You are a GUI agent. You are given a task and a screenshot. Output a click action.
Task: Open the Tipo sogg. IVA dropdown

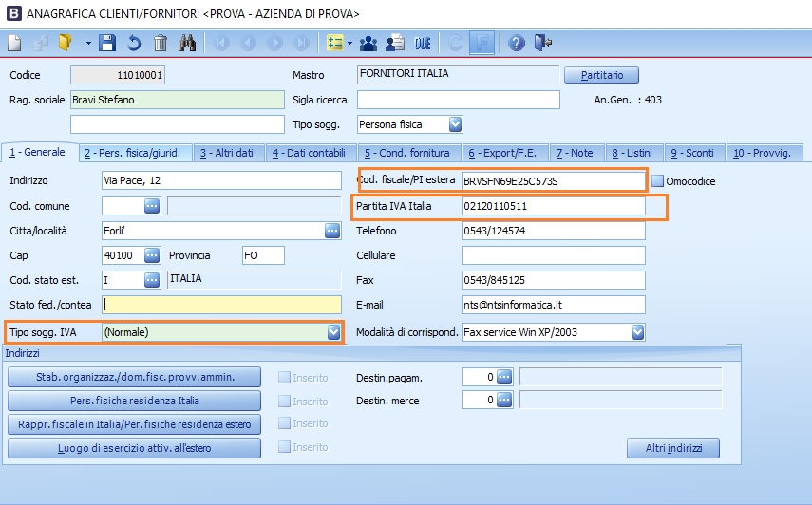[x=333, y=332]
